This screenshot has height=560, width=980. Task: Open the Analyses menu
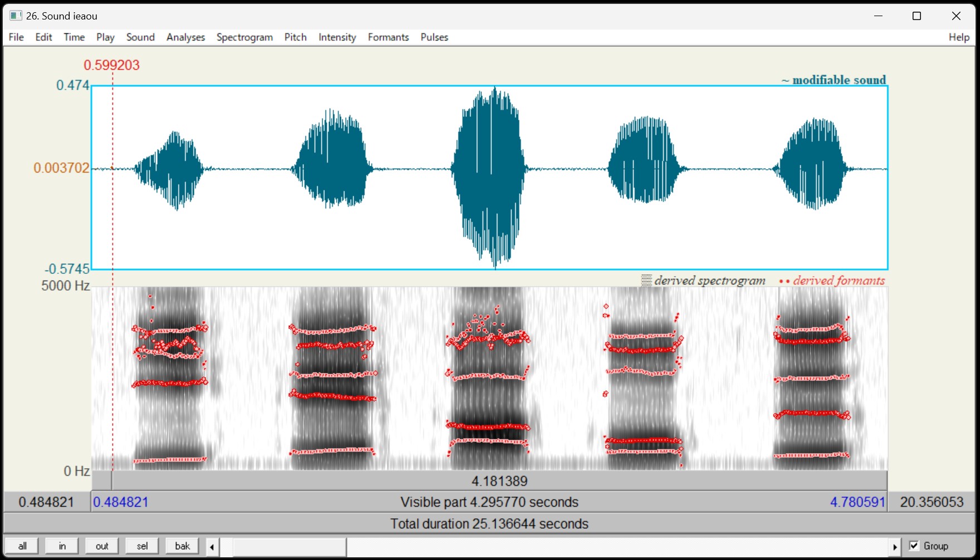pyautogui.click(x=186, y=37)
